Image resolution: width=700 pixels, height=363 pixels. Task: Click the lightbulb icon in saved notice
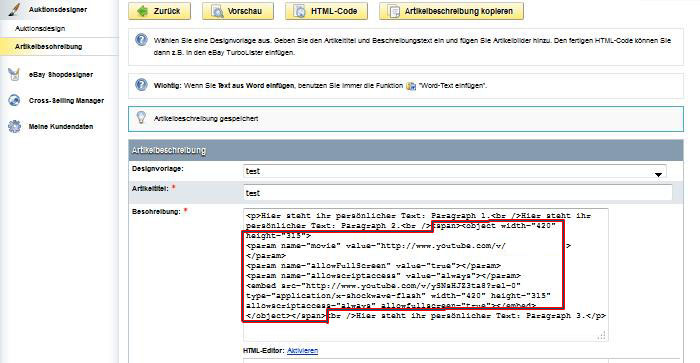[x=141, y=118]
